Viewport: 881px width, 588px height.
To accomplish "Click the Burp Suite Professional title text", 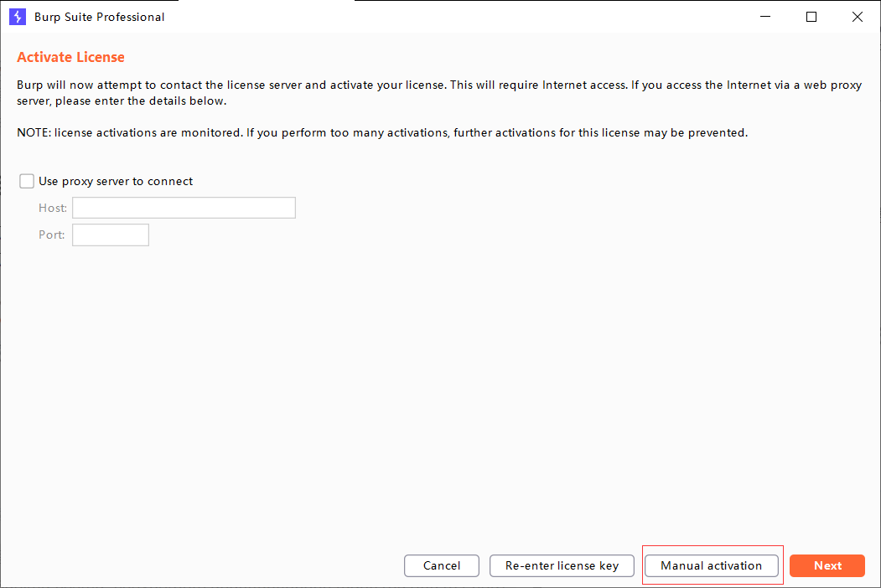I will pyautogui.click(x=100, y=17).
